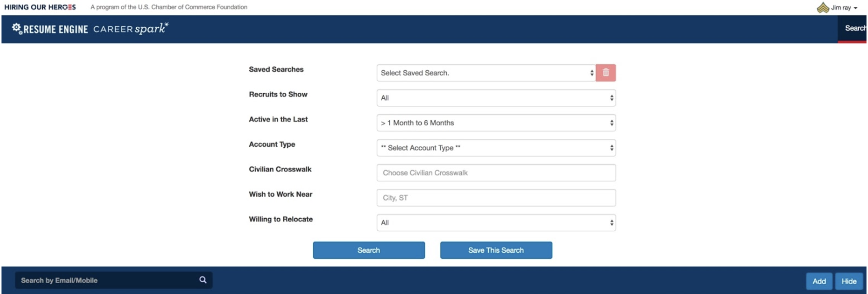
Task: Click the blue Search button
Action: point(369,250)
